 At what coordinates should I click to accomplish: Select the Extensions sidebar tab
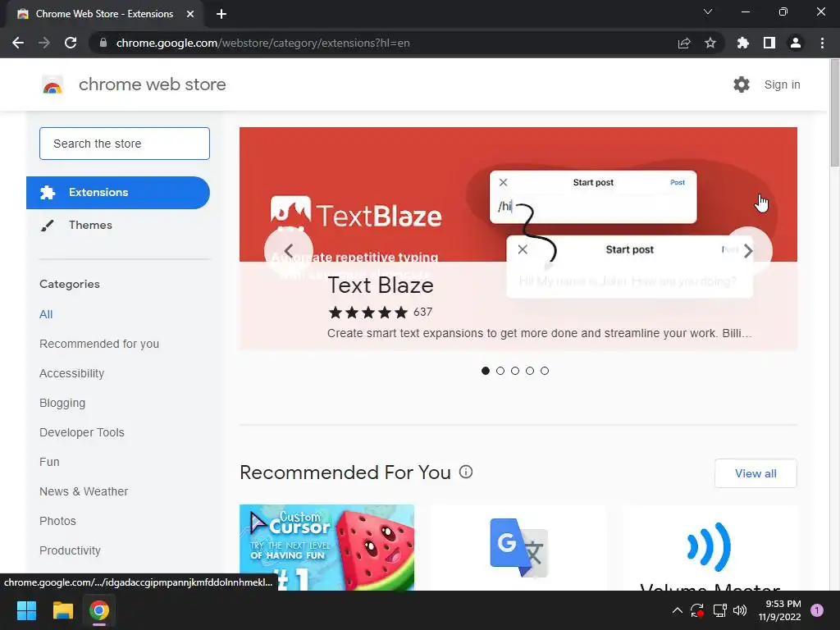coord(118,192)
